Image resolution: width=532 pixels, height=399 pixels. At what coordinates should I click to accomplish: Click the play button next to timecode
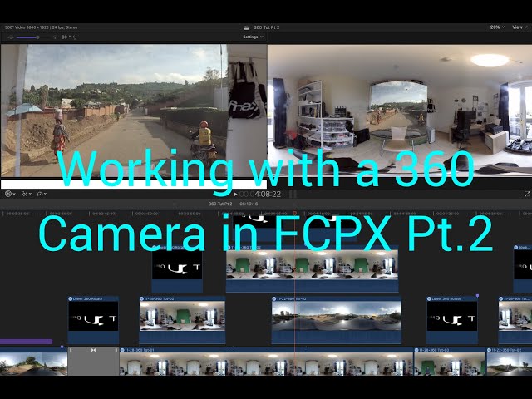tap(235, 195)
